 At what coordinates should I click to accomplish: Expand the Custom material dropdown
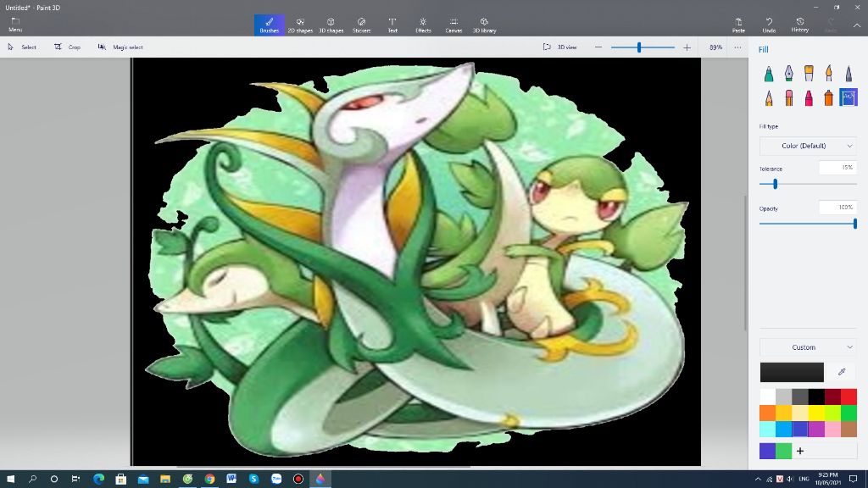point(808,347)
